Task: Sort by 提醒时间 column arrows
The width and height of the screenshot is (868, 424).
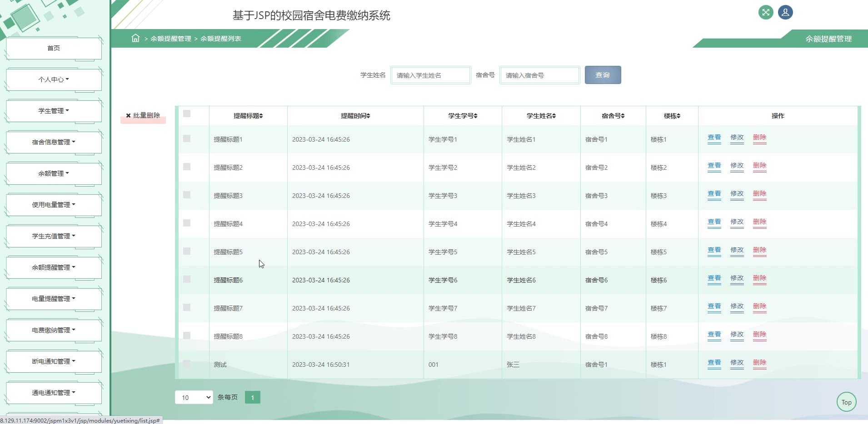Action: pos(369,116)
